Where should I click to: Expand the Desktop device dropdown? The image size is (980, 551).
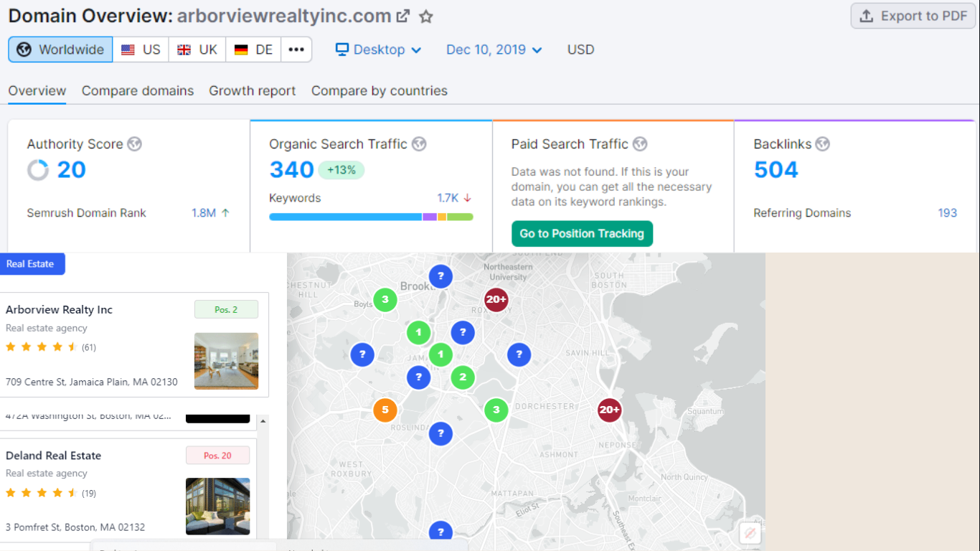379,50
